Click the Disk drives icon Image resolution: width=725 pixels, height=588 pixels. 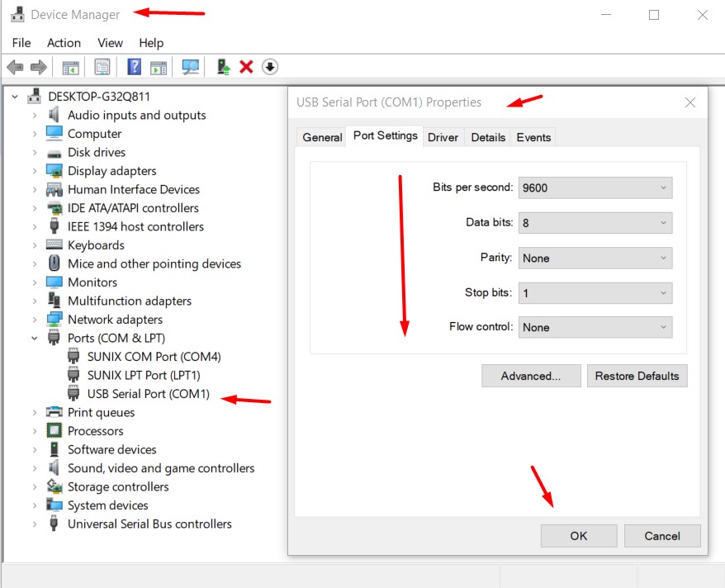pyautogui.click(x=54, y=153)
